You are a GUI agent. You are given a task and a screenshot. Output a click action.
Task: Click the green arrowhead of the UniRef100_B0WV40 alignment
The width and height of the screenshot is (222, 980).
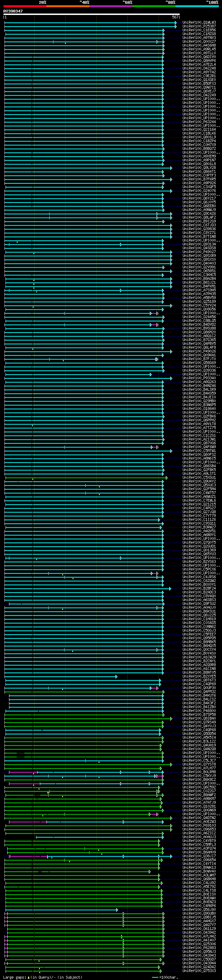(x=150, y=871)
